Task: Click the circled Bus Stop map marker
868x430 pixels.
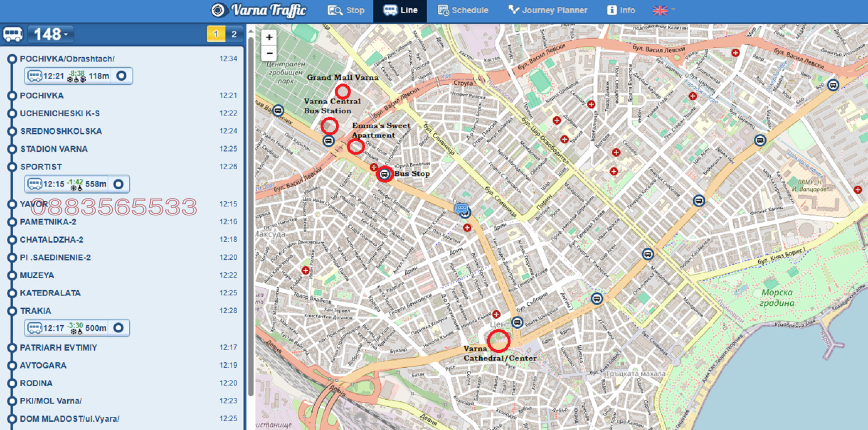Action: click(385, 174)
